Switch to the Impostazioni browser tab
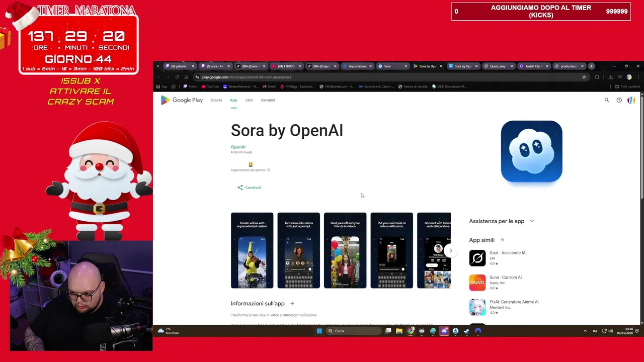Image resolution: width=644 pixels, height=362 pixels. 358,66
